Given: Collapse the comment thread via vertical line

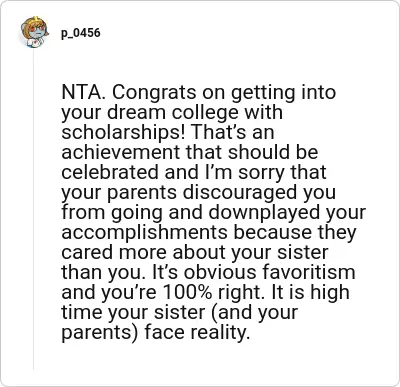Looking at the screenshot, I should click(33, 210).
